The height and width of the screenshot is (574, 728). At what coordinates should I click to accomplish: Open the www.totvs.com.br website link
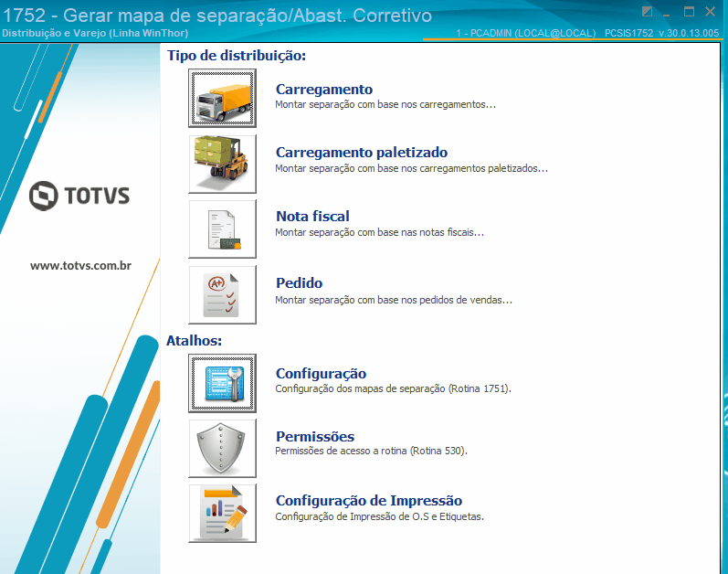[80, 266]
